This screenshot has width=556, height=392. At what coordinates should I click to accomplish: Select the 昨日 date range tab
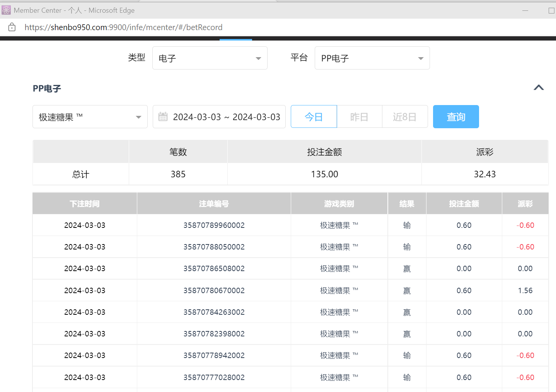pyautogui.click(x=359, y=117)
